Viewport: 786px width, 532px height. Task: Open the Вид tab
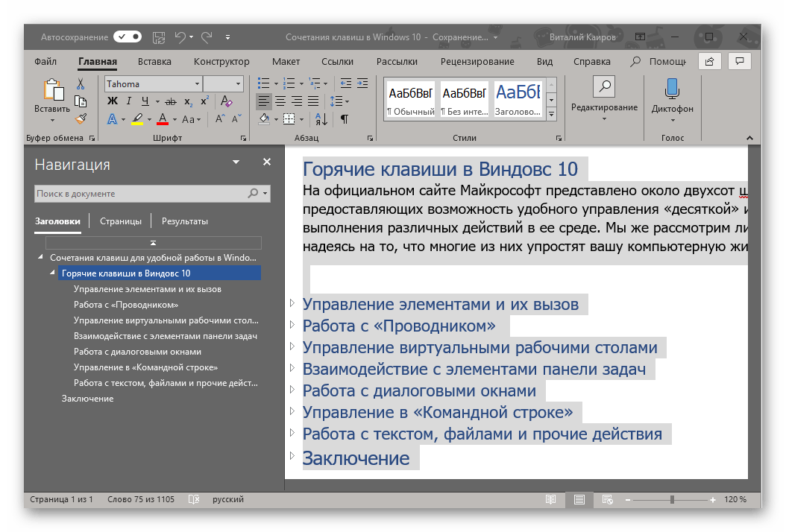click(x=544, y=62)
